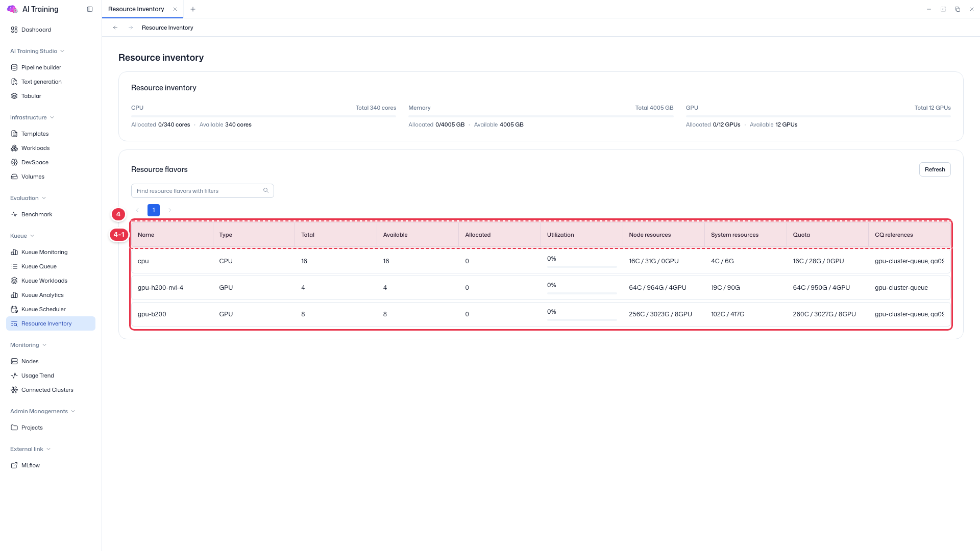Open a new tab with the plus icon
980x551 pixels.
(x=193, y=9)
